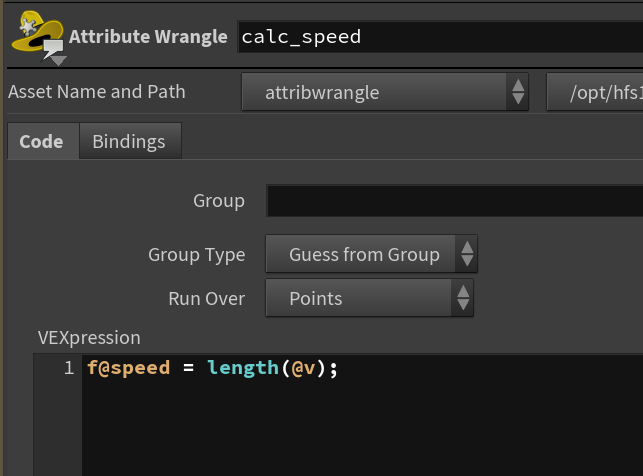Viewport: 643px width, 476px height.
Task: Click line number 1 in the editor gutter
Action: 69,367
